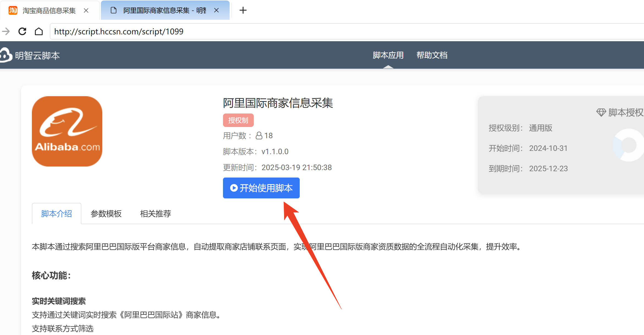The width and height of the screenshot is (644, 335).
Task: Click the 明智云脚本 cloud logo
Action: pyautogui.click(x=6, y=55)
